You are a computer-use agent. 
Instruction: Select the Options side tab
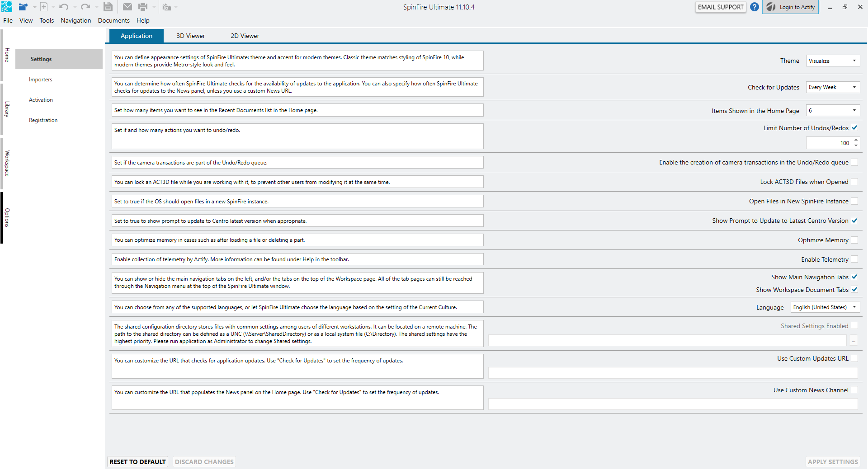click(x=6, y=217)
